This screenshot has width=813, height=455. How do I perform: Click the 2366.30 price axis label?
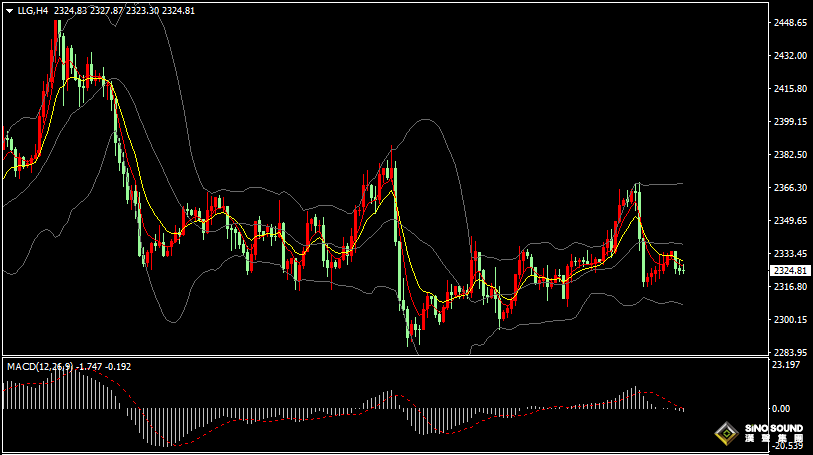tap(790, 188)
